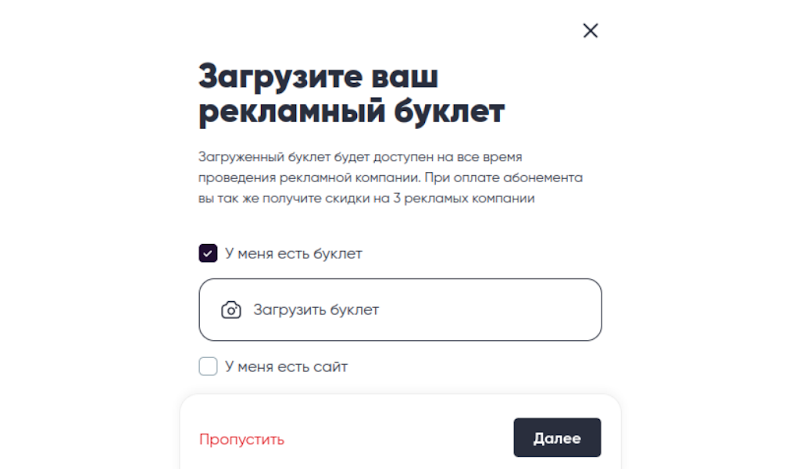The image size is (800, 469).
Task: Click the heading line "Загрузите ваш"
Action: [x=318, y=77]
